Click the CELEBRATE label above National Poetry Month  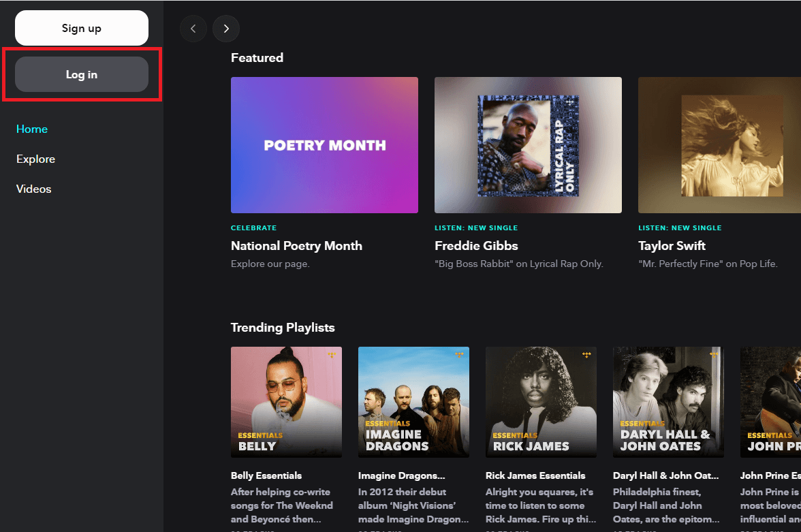pos(254,228)
